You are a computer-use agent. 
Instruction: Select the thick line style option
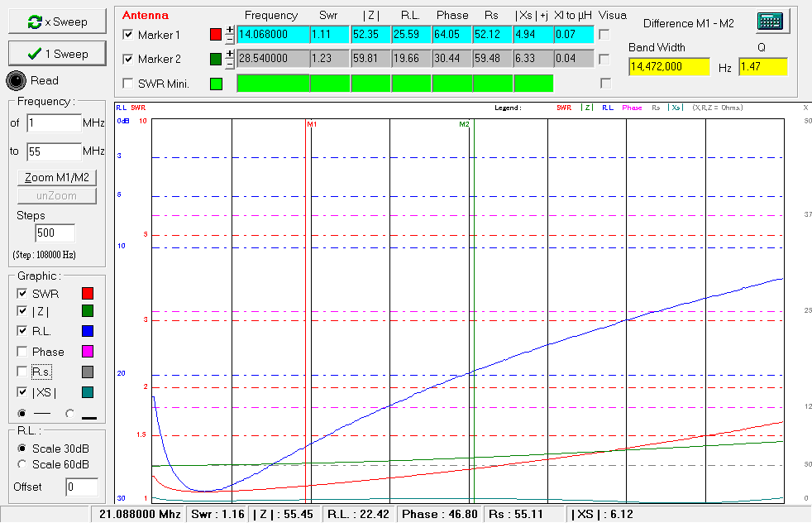(69, 413)
